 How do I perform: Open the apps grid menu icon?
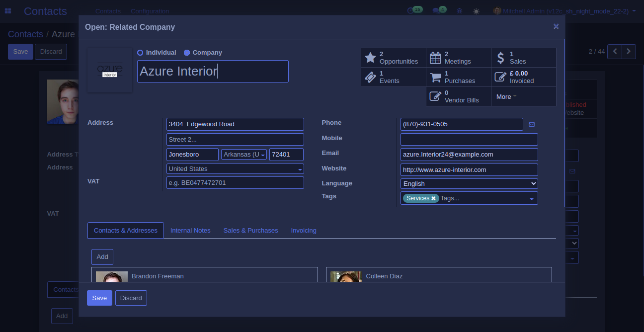click(x=8, y=11)
